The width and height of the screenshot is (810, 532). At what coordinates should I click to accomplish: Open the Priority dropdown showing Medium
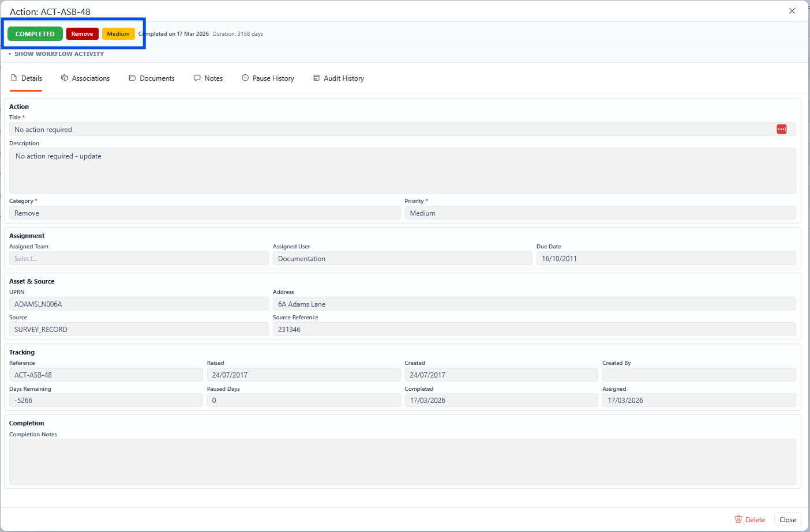tap(600, 213)
